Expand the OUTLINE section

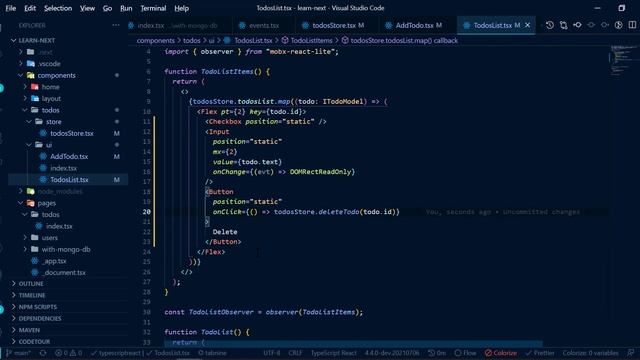coord(67,284)
